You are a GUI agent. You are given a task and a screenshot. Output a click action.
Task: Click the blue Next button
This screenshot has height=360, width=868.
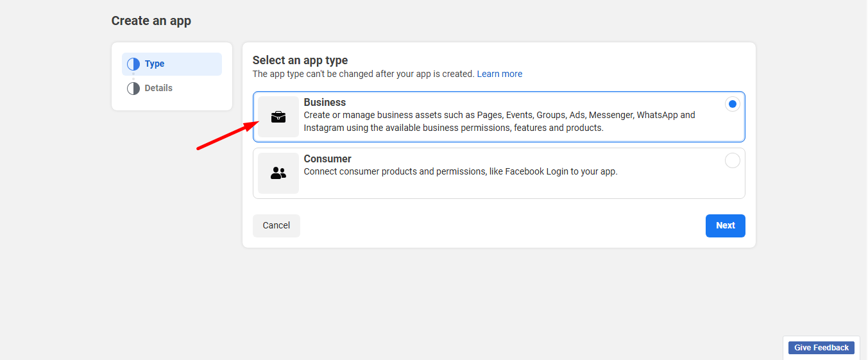[725, 226]
